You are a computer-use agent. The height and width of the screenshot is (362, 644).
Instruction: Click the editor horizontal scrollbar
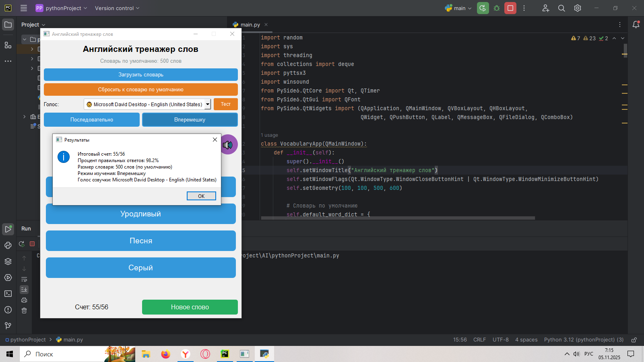coord(398,218)
